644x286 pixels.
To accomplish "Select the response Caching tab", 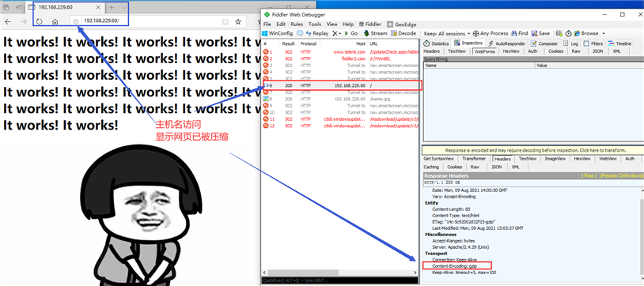I will click(431, 167).
